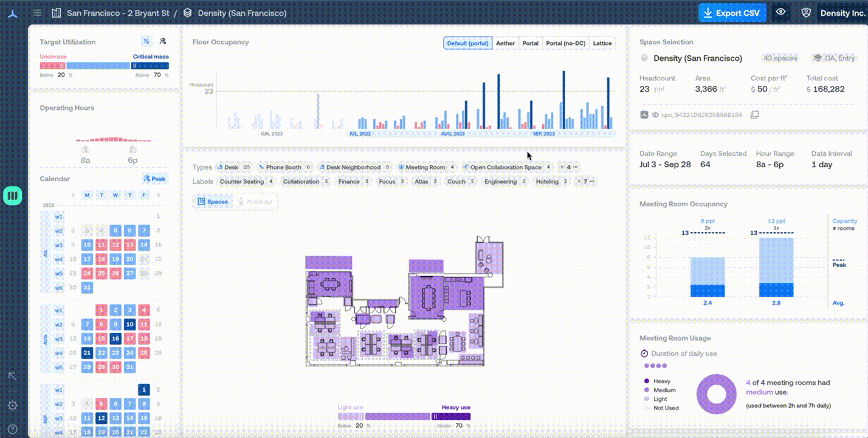Expand the +7 more labels
The image size is (868, 438).
pyautogui.click(x=585, y=181)
